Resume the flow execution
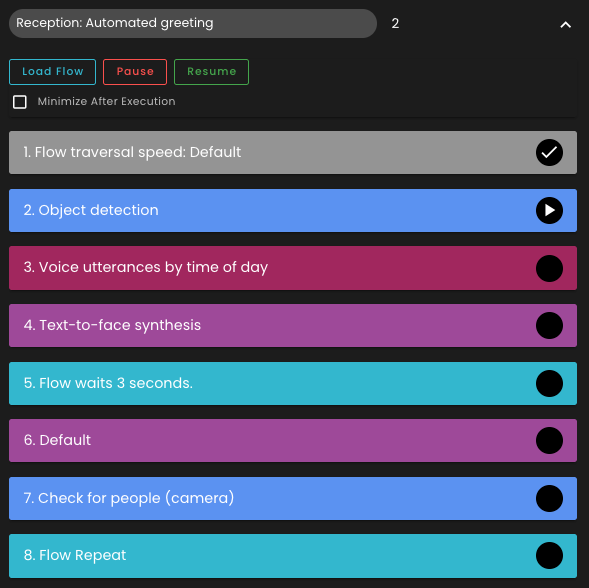Screen dimensions: 589x588 click(211, 72)
